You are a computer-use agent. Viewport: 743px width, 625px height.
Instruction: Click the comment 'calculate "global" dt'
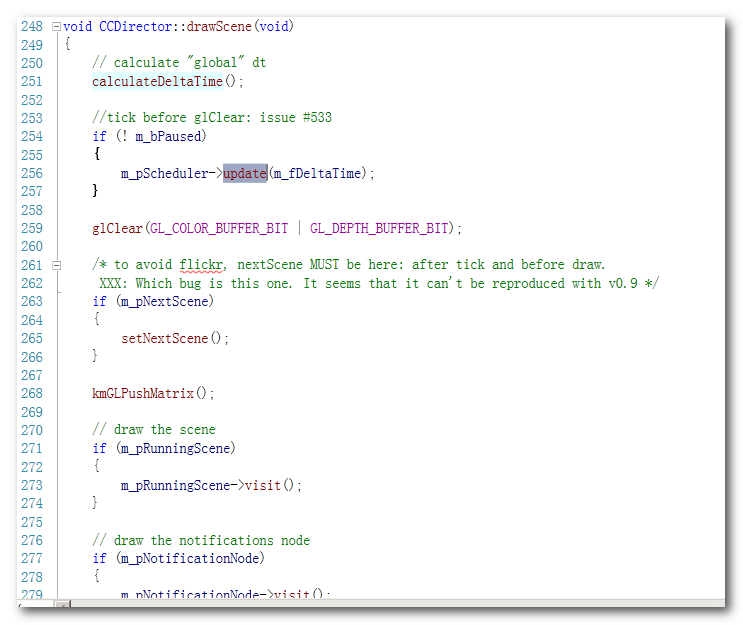click(x=179, y=63)
